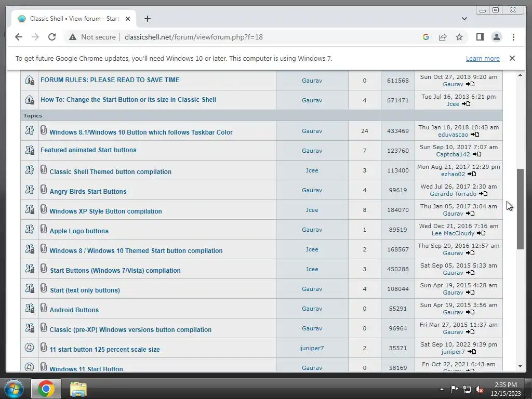
Task: Open last poster eduvascao profile
Action: [453, 135]
